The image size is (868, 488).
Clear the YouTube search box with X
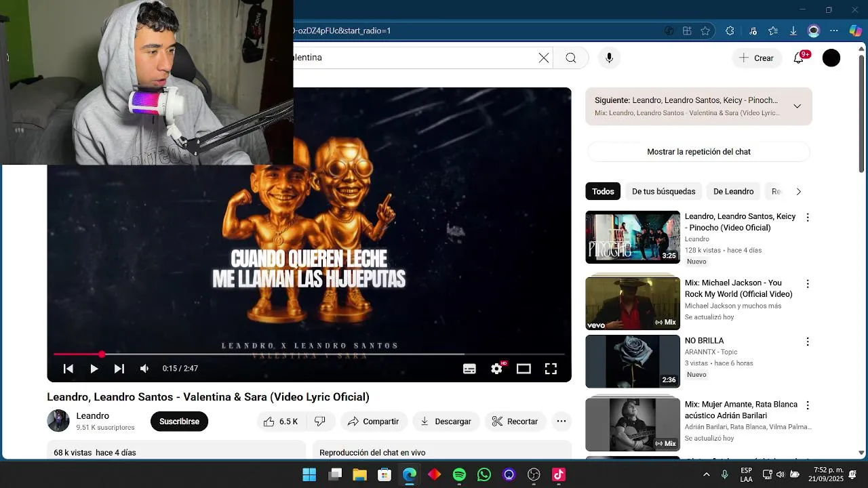point(544,58)
